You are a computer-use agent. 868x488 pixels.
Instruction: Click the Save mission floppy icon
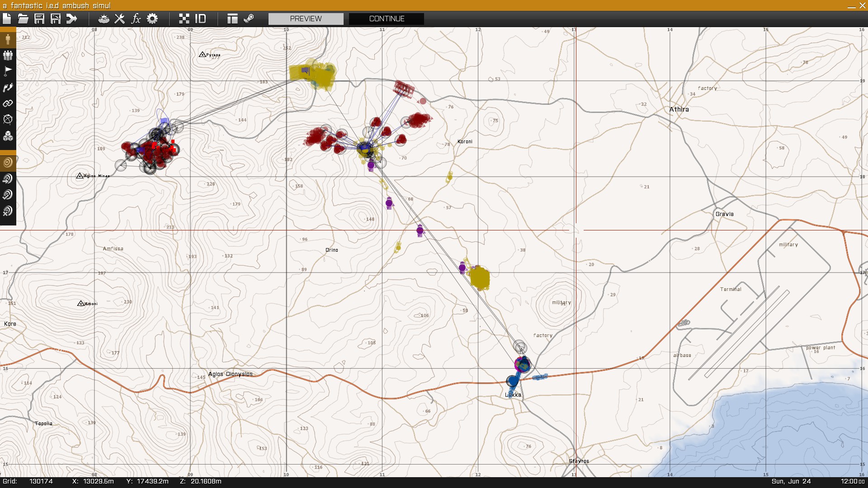tap(39, 19)
